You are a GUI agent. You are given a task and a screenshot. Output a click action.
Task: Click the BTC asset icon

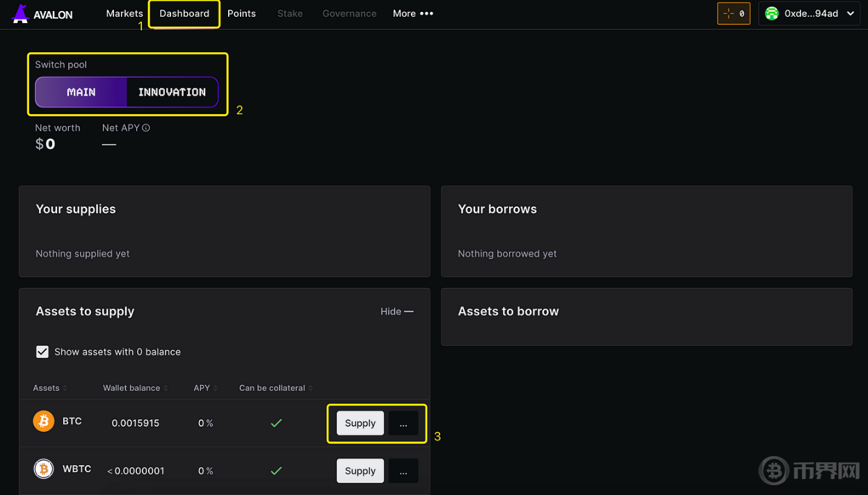coord(44,421)
